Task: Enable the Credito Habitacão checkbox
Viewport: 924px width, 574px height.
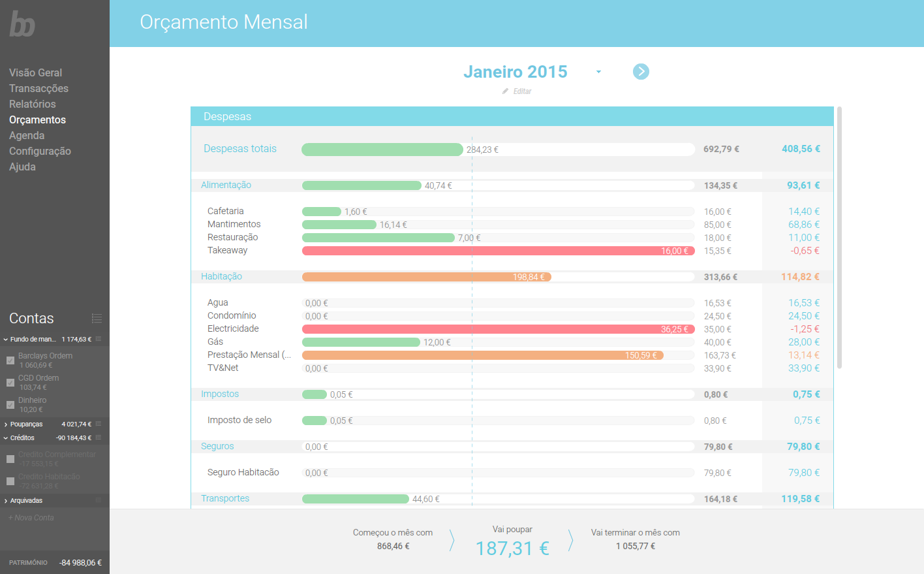Action: tap(10, 481)
